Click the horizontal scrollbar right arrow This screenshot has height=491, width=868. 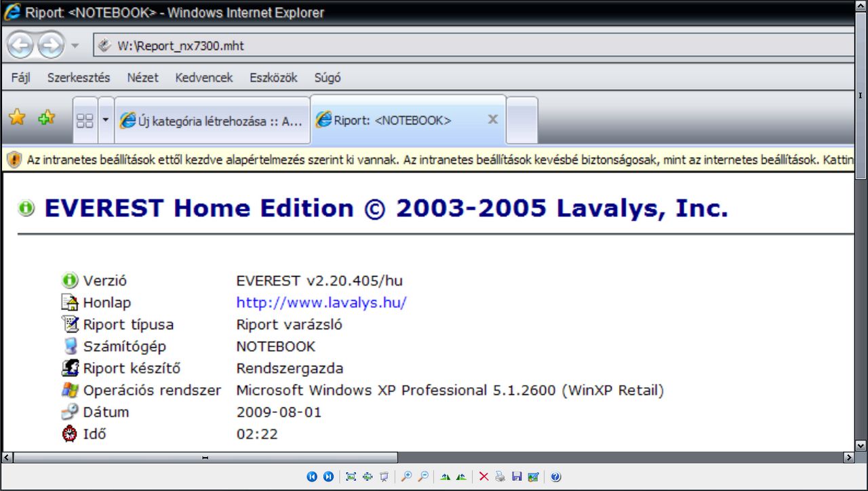(848, 458)
